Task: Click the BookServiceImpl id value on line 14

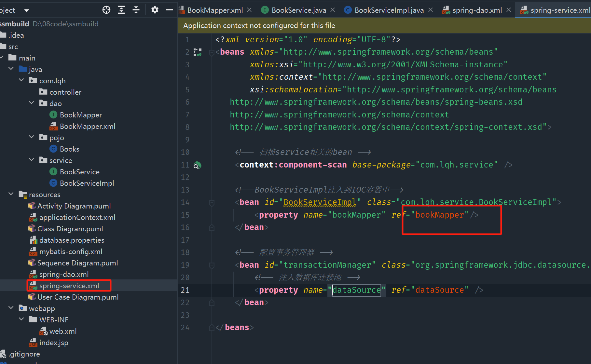Action: click(320, 202)
